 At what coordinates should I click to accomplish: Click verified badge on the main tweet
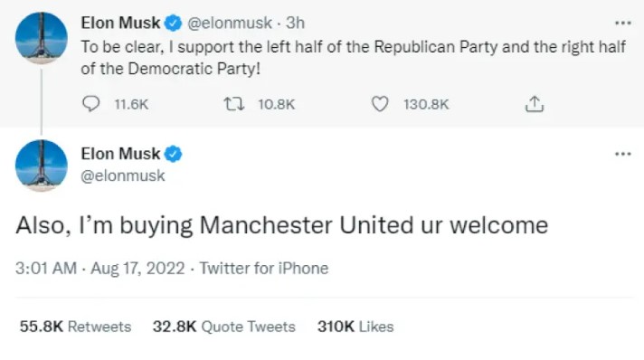(173, 154)
